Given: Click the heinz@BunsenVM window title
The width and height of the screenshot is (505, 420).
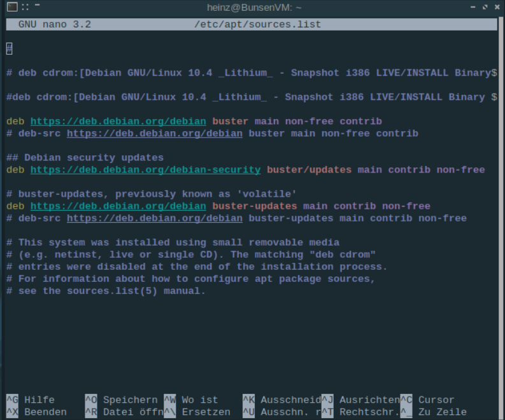Looking at the screenshot, I should point(254,8).
